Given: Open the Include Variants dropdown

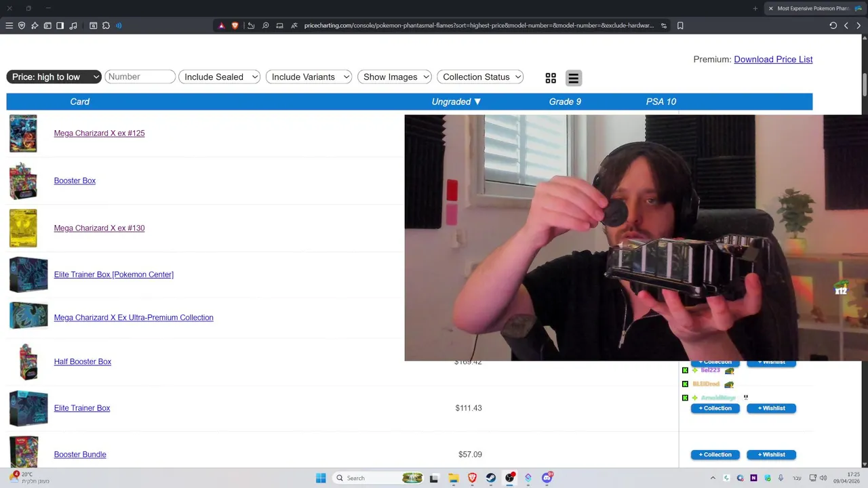Looking at the screenshot, I should click(x=309, y=77).
